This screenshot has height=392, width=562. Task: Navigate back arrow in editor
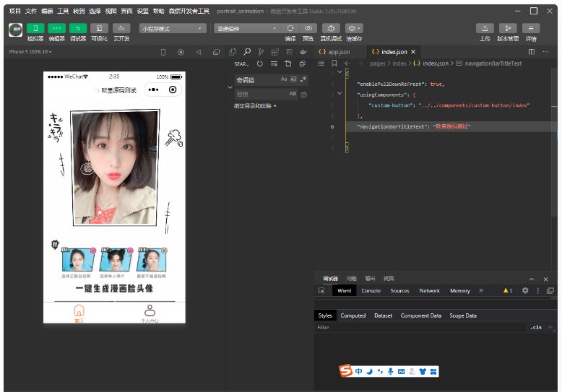tap(347, 64)
